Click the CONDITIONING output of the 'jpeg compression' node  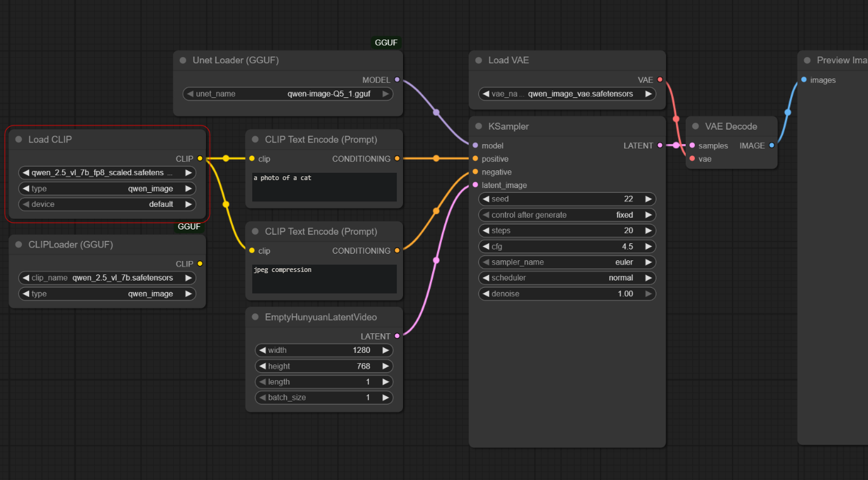tap(397, 251)
